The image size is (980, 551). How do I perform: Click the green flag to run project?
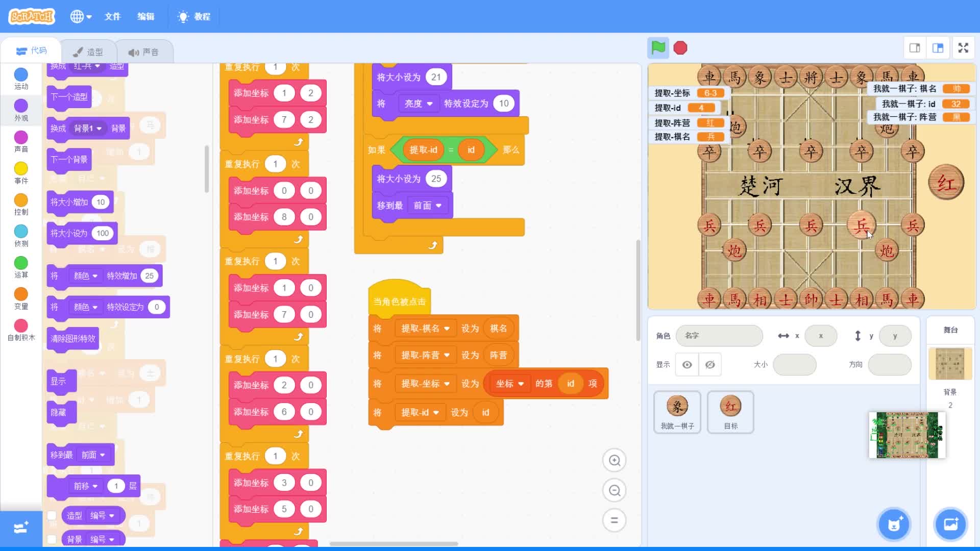tap(658, 48)
